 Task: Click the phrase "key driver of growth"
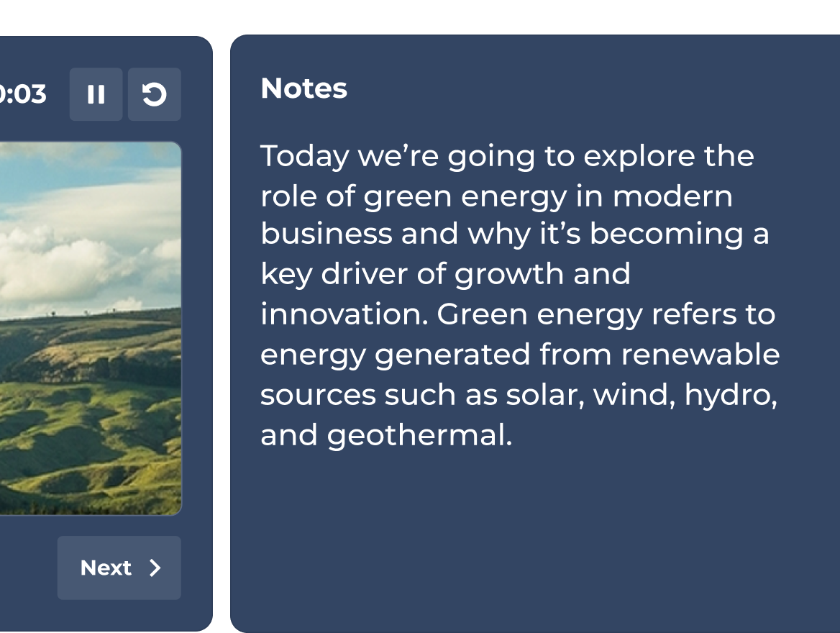click(412, 275)
